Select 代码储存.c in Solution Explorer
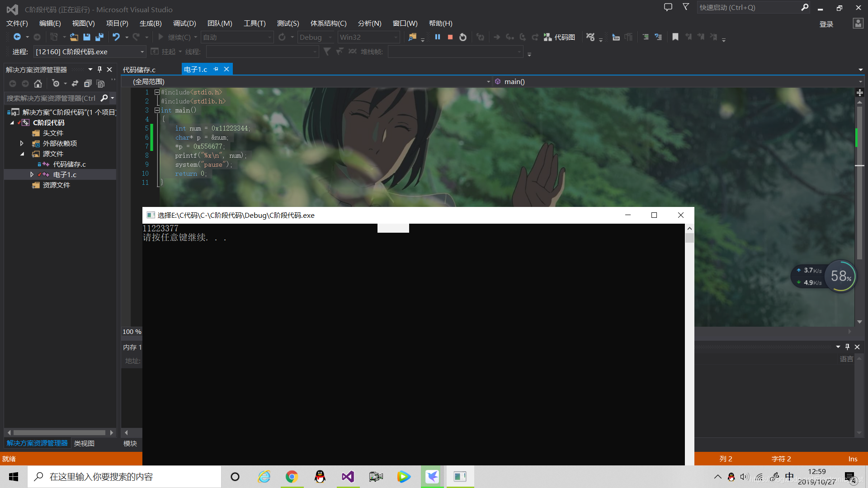 coord(69,164)
